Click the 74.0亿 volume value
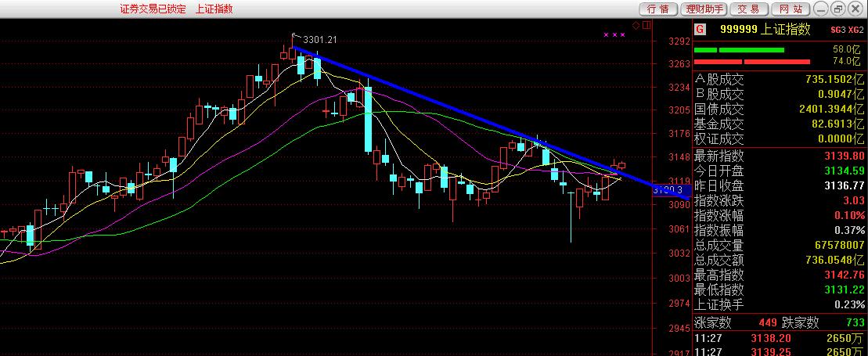Screen dimensions: 868x356 (847, 62)
